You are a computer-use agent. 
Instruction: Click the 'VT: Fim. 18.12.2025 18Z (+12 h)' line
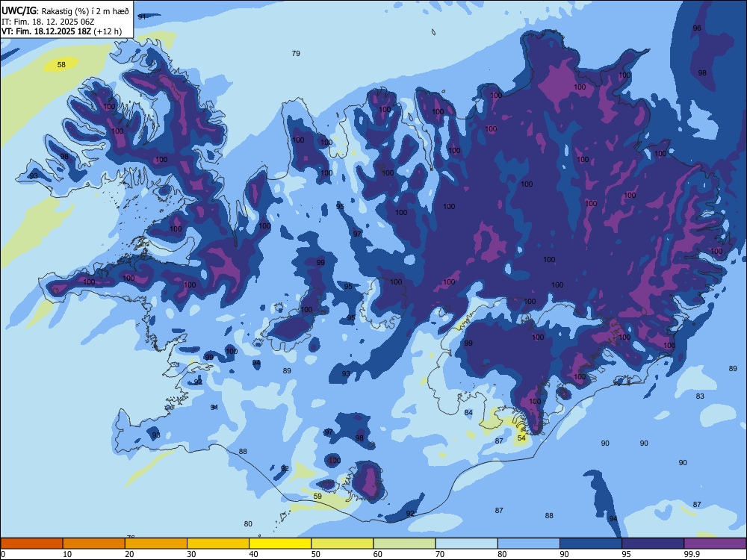[x=61, y=31]
